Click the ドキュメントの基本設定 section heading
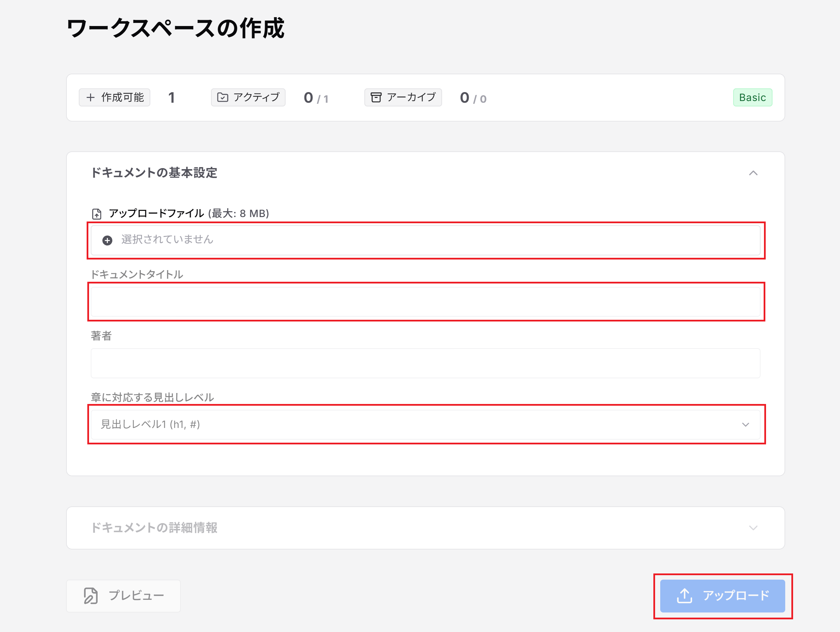 point(154,173)
